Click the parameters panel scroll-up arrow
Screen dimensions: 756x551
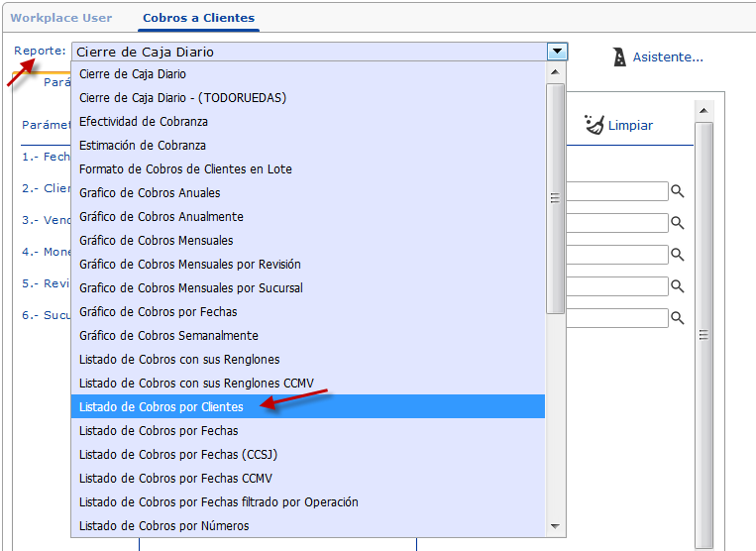(x=703, y=111)
